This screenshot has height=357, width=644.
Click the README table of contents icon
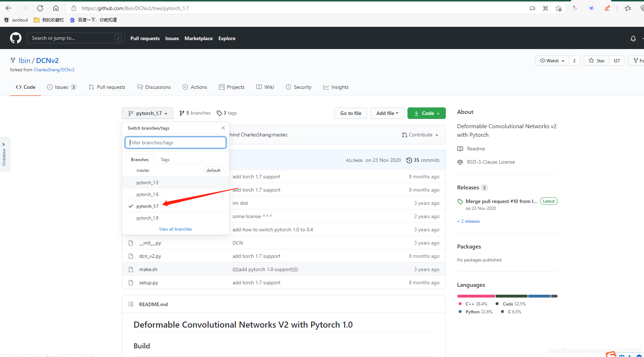tap(131, 304)
